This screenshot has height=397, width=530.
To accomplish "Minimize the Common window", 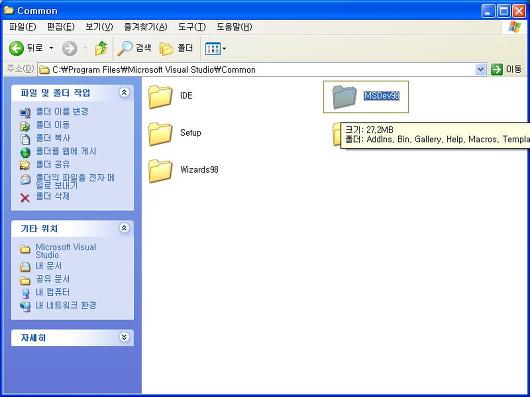I will (x=487, y=11).
